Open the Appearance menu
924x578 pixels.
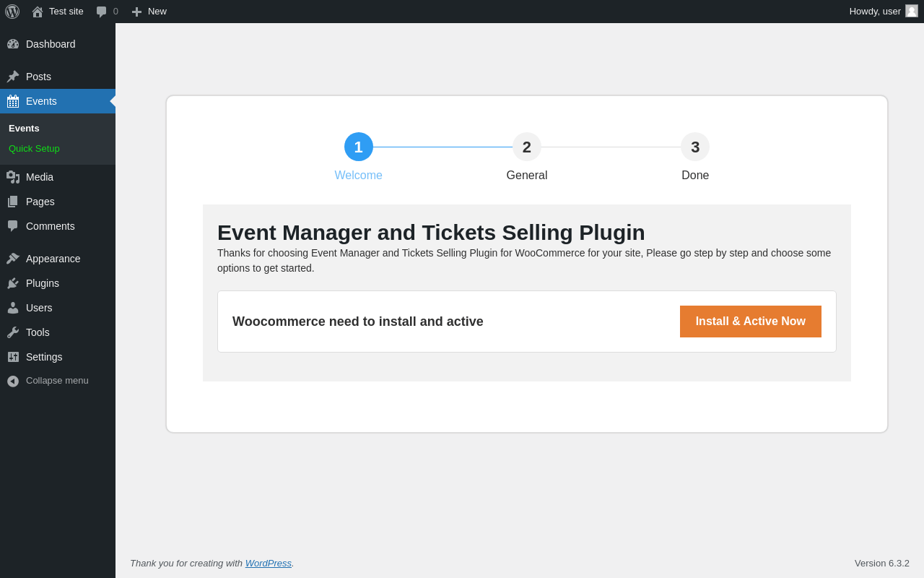(53, 259)
